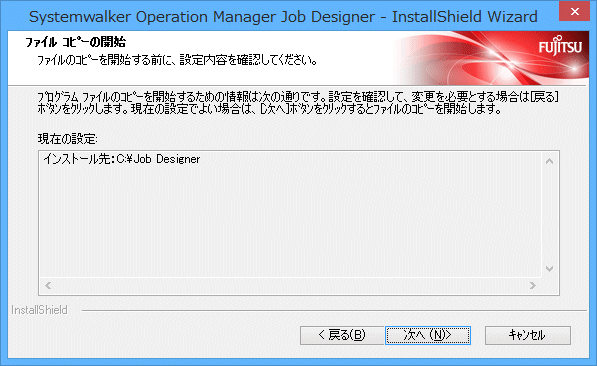Click the ファイル コピーの開始 heading
Screen dimensions: 597x366
click(75, 42)
